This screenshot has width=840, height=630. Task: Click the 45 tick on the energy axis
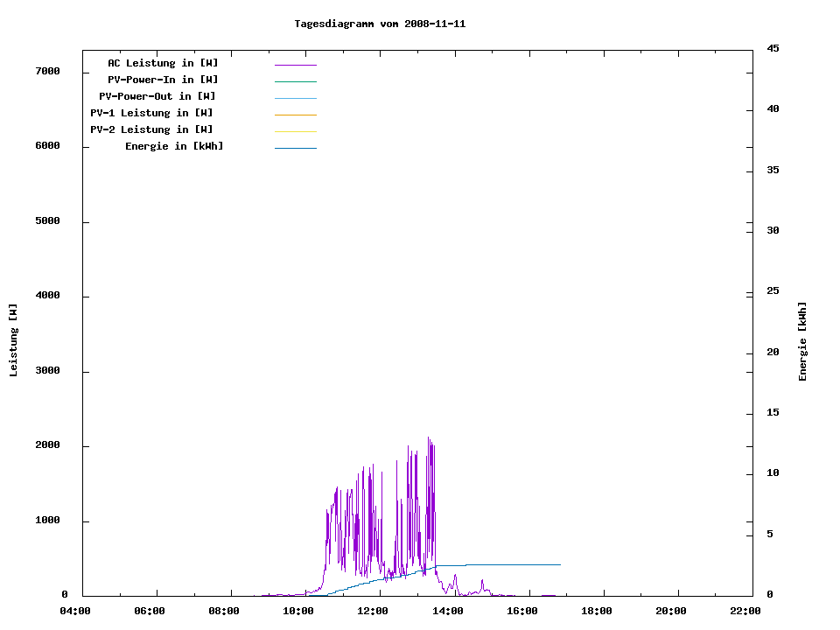(x=773, y=48)
